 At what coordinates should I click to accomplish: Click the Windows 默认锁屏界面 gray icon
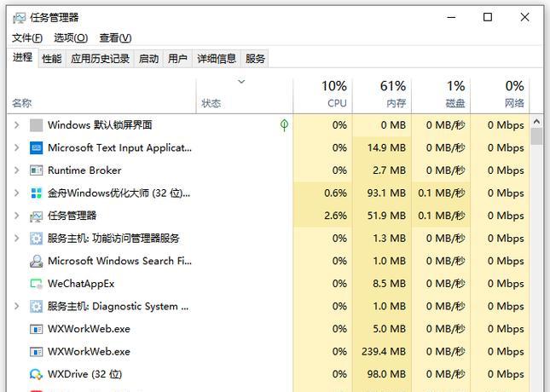coord(36,124)
